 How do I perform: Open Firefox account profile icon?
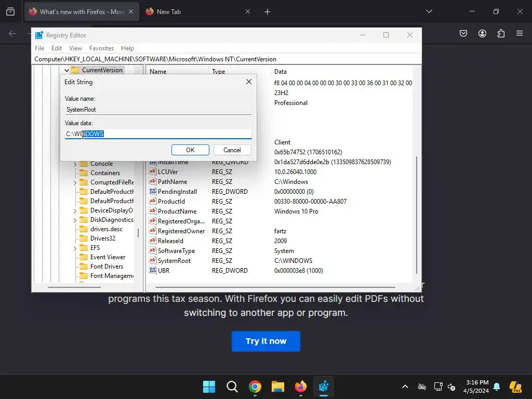[482, 33]
